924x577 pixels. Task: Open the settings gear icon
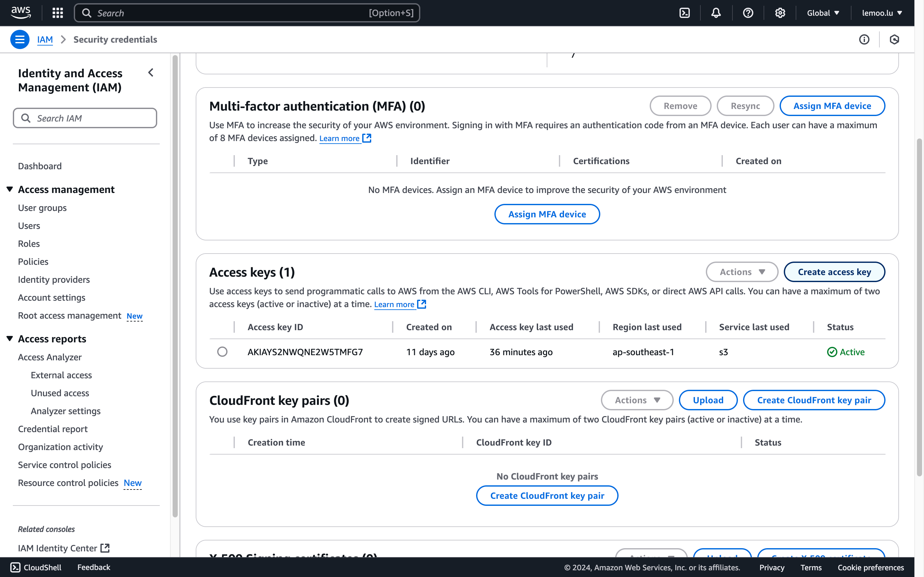(780, 13)
